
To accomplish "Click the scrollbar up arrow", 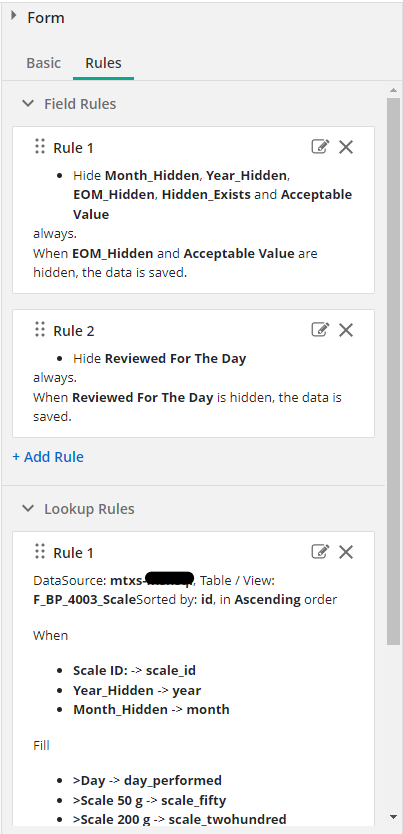I will tap(393, 90).
